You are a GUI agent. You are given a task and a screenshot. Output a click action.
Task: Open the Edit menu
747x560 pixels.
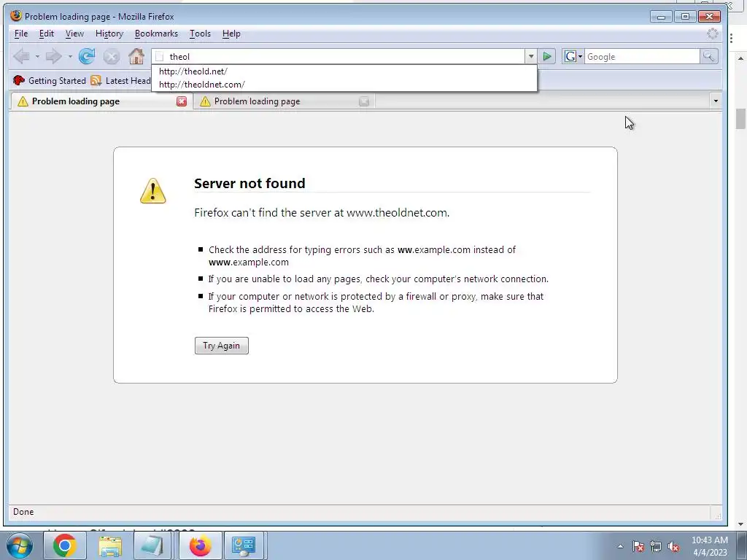point(46,34)
